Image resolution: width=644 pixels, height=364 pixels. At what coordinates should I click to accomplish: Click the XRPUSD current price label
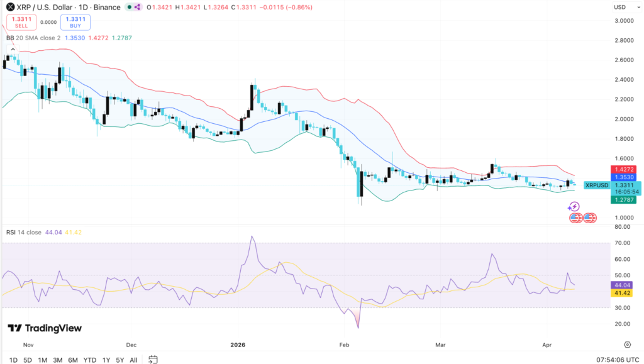pos(596,185)
